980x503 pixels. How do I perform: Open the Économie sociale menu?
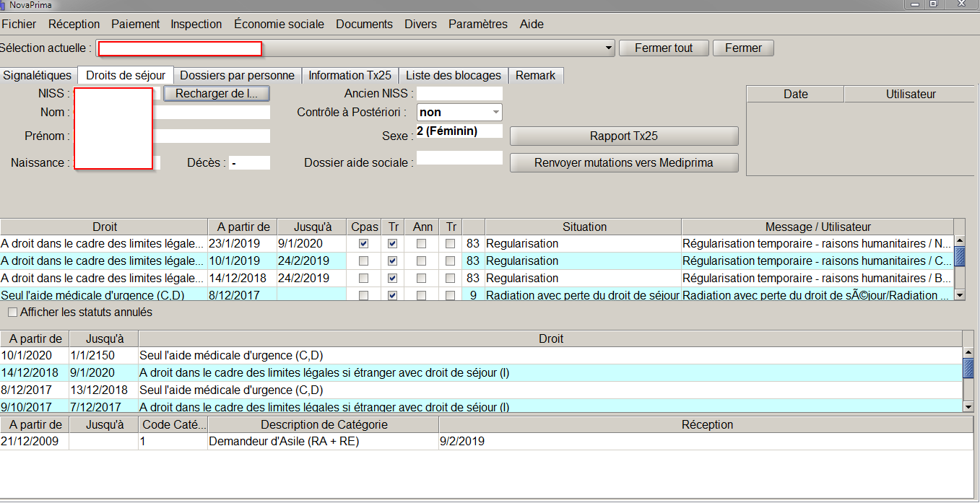279,24
